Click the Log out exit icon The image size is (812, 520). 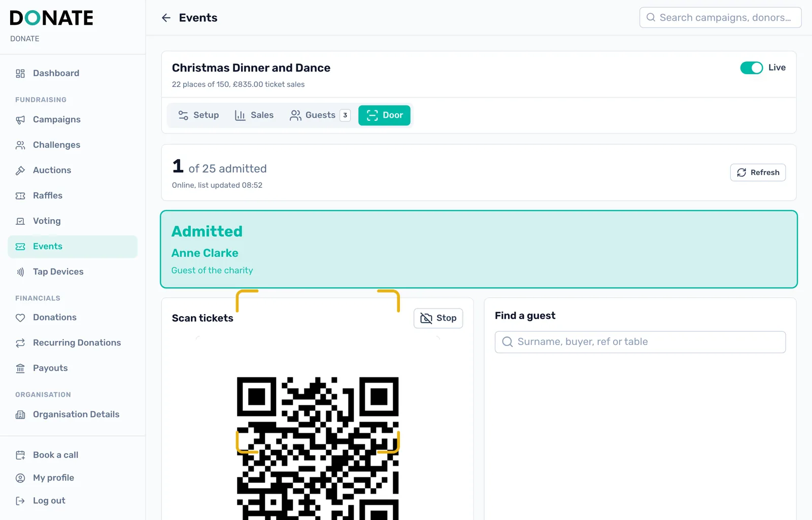[20, 501]
